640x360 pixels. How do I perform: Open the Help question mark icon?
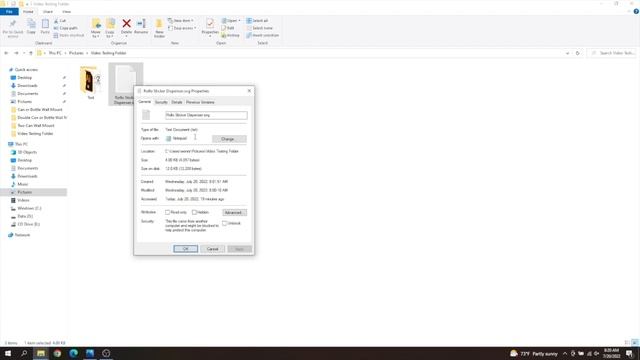point(636,11)
